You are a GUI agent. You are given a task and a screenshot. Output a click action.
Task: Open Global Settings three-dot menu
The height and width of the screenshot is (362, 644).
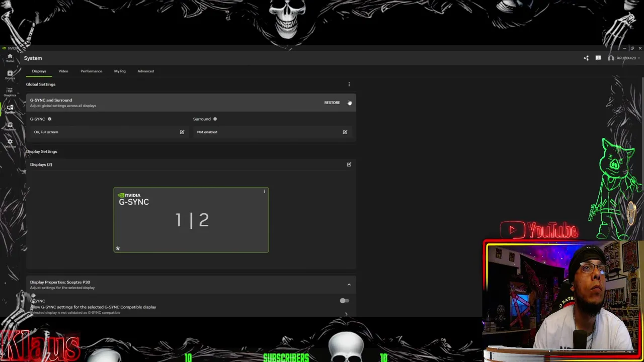pos(349,84)
